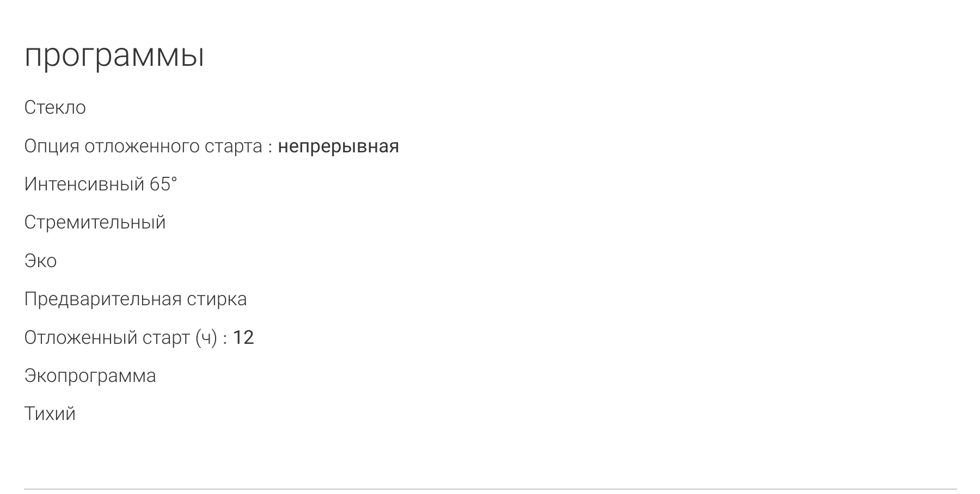The width and height of the screenshot is (980, 494).
Task: Click the "65°" temperature value
Action: [x=163, y=184]
